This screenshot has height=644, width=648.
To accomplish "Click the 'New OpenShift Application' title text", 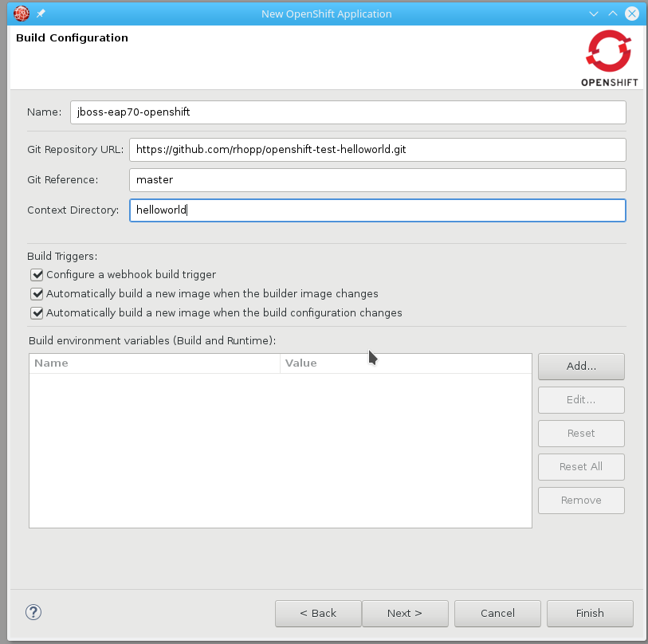I will point(327,14).
